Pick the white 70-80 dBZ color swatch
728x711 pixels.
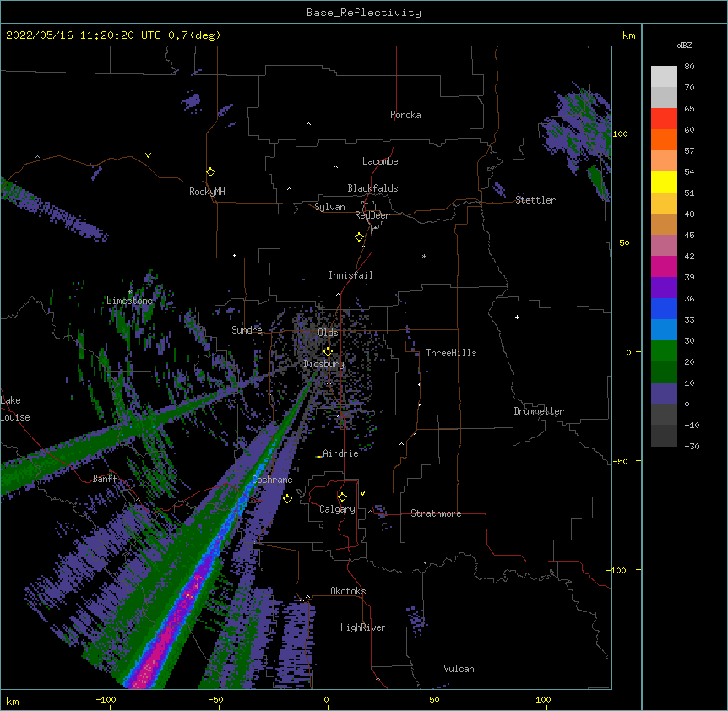point(664,77)
